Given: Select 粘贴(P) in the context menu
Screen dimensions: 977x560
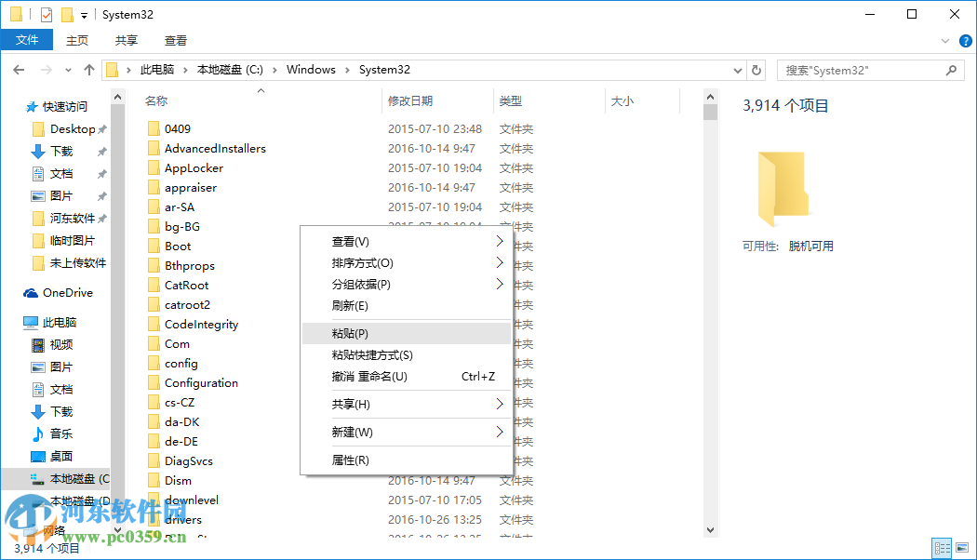Looking at the screenshot, I should [x=350, y=332].
